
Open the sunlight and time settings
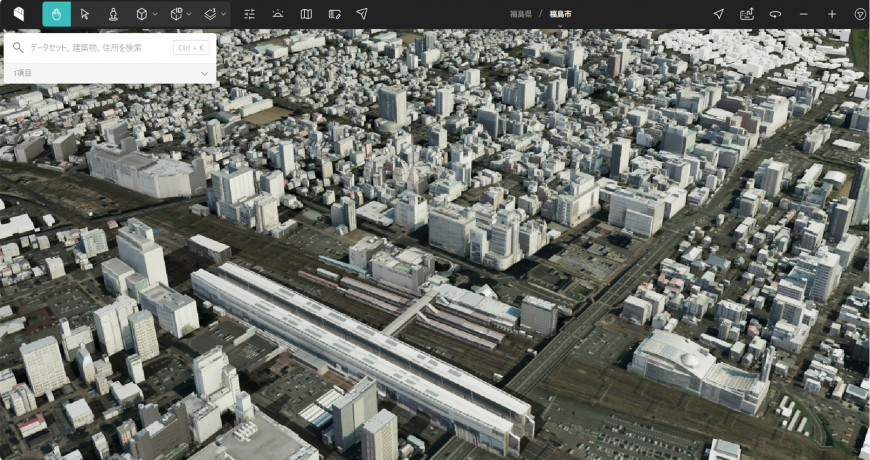278,14
